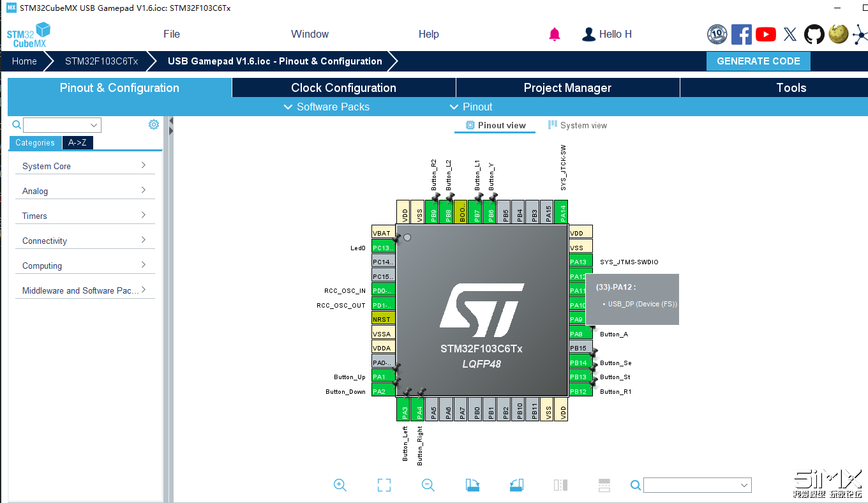Open the Hello H user account

[x=607, y=34]
